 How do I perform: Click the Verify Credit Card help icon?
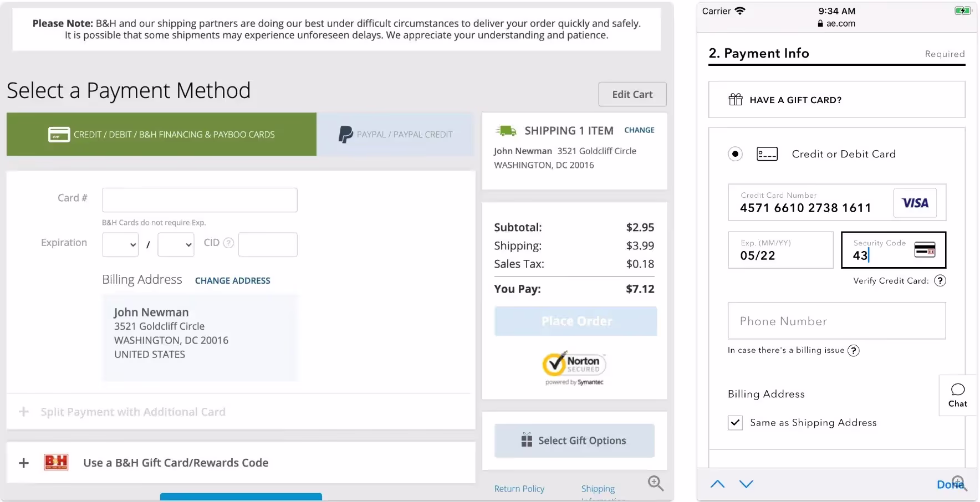(x=940, y=281)
